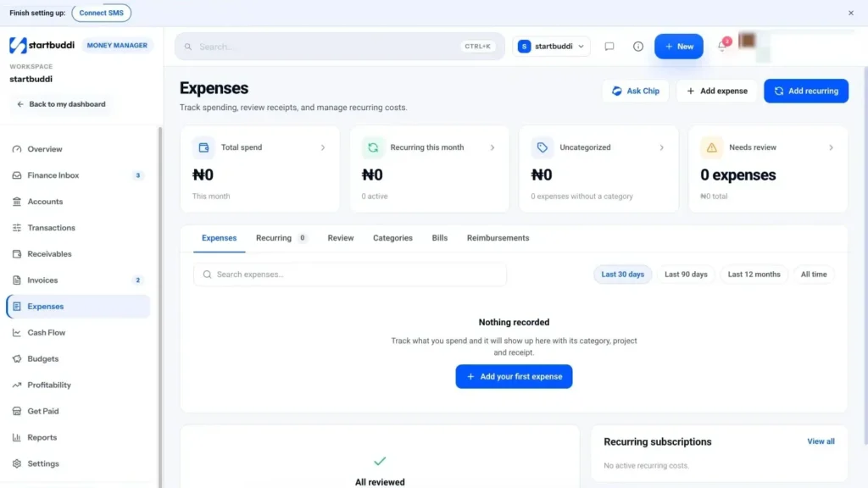Dismiss the setup banner with the X
The image size is (868, 488).
(851, 13)
